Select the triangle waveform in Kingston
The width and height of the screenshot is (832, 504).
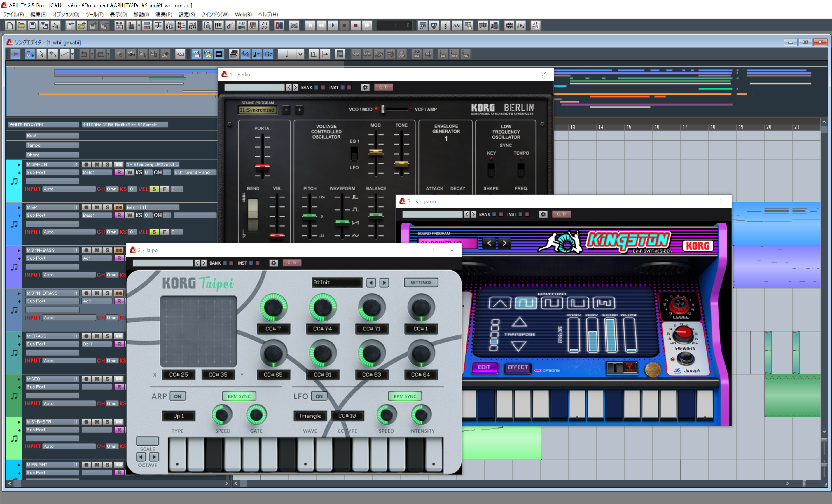tap(500, 303)
